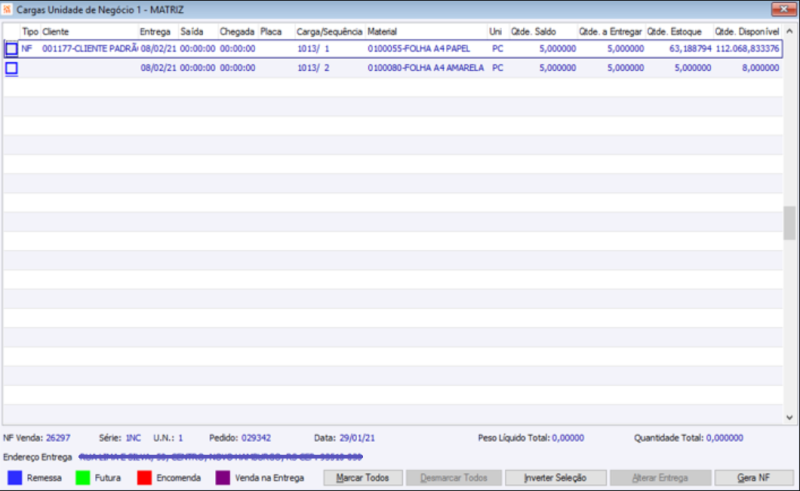
Task: Click the 112.068,833376 available quantity cell
Action: (x=747, y=49)
